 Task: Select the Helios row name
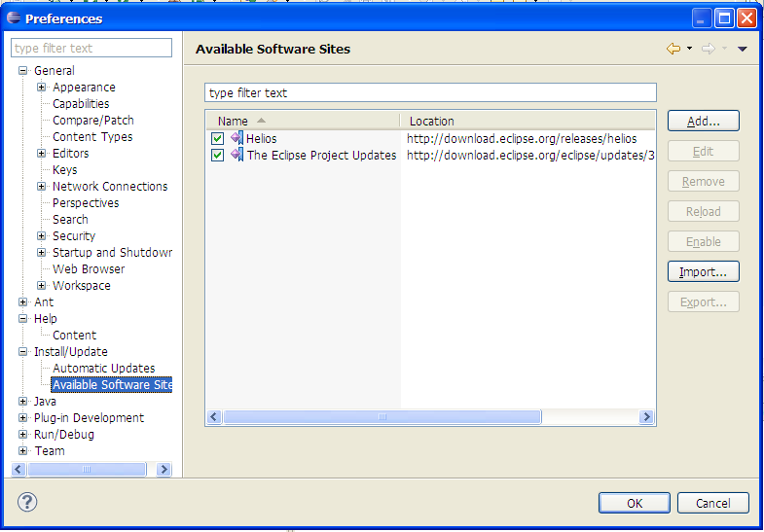(x=261, y=139)
